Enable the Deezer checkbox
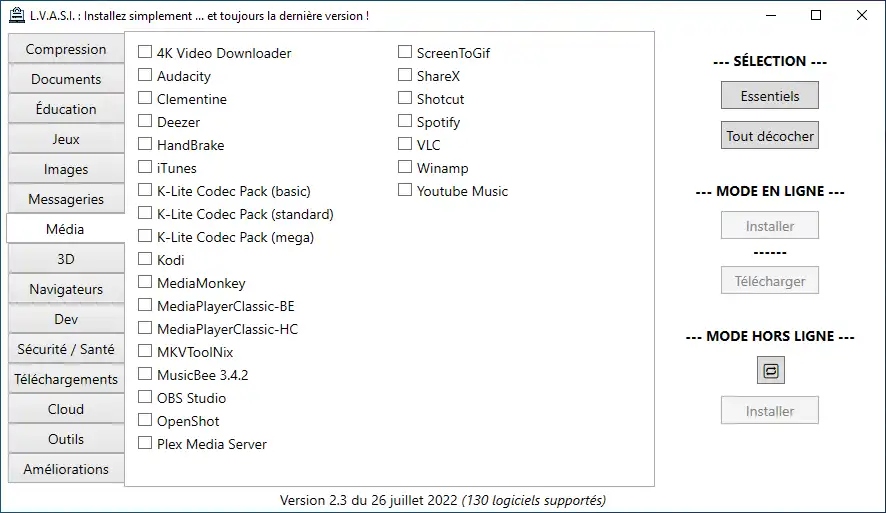 pyautogui.click(x=145, y=121)
